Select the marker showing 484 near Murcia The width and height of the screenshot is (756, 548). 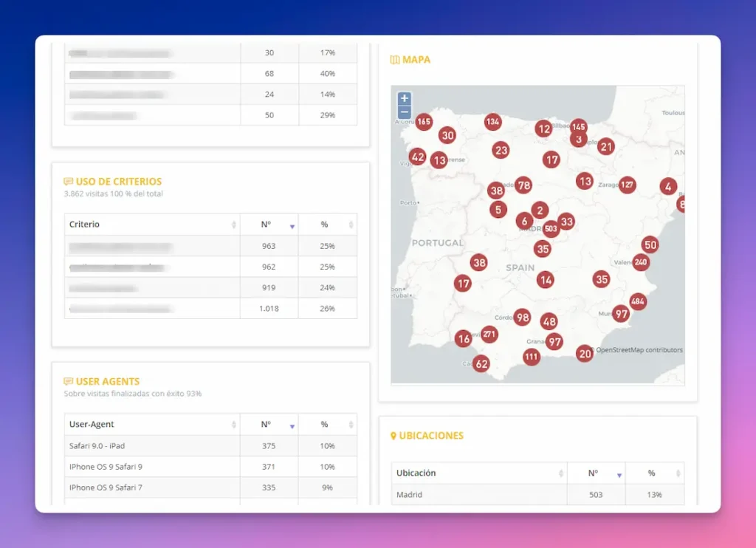pos(636,301)
